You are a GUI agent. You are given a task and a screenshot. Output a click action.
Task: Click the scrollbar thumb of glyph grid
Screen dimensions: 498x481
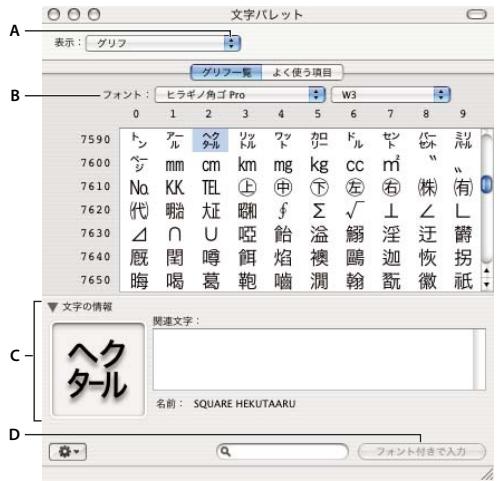487,184
